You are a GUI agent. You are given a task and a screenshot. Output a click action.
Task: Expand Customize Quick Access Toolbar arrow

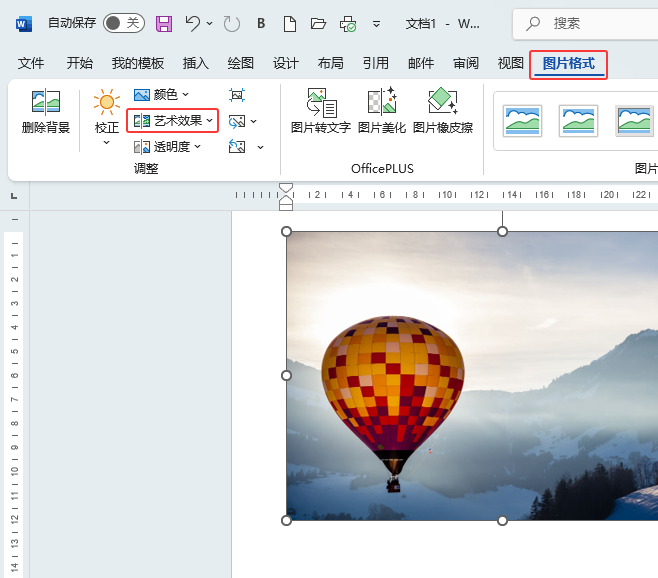376,24
